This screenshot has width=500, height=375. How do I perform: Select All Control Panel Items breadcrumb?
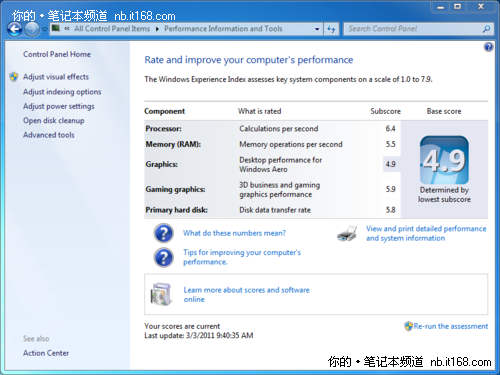pyautogui.click(x=112, y=29)
